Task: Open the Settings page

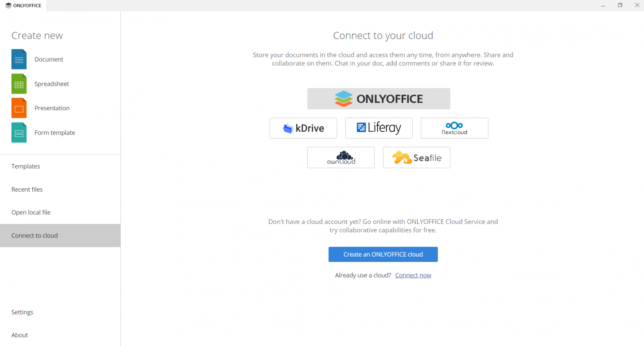Action: coord(22,312)
